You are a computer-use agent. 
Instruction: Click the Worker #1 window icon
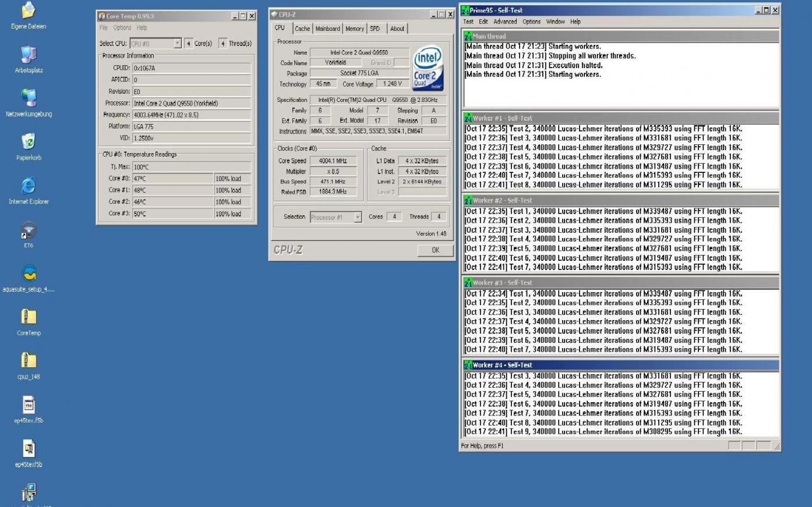point(468,118)
